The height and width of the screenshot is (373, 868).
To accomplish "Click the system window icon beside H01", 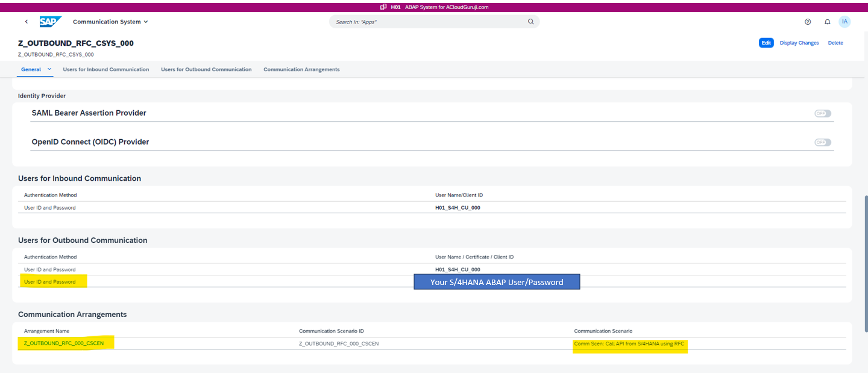I will coord(383,7).
